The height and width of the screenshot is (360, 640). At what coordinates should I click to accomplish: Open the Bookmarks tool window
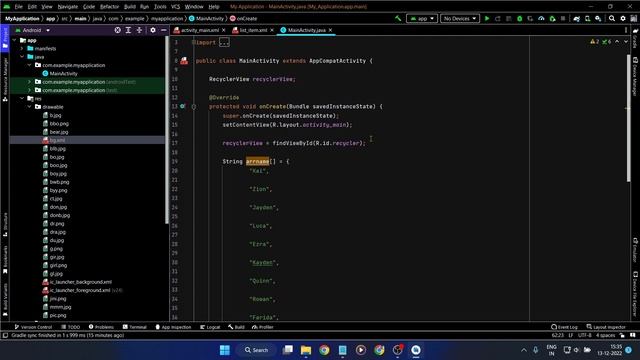pos(5,259)
